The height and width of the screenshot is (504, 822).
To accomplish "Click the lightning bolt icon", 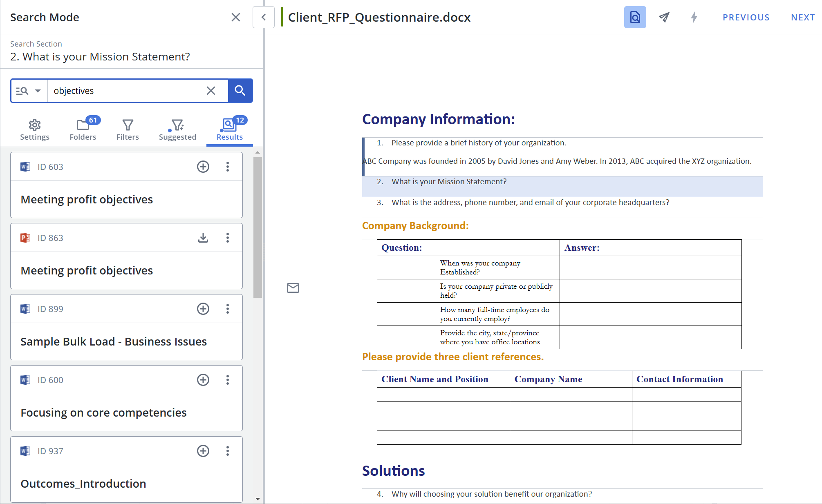I will 694,17.
